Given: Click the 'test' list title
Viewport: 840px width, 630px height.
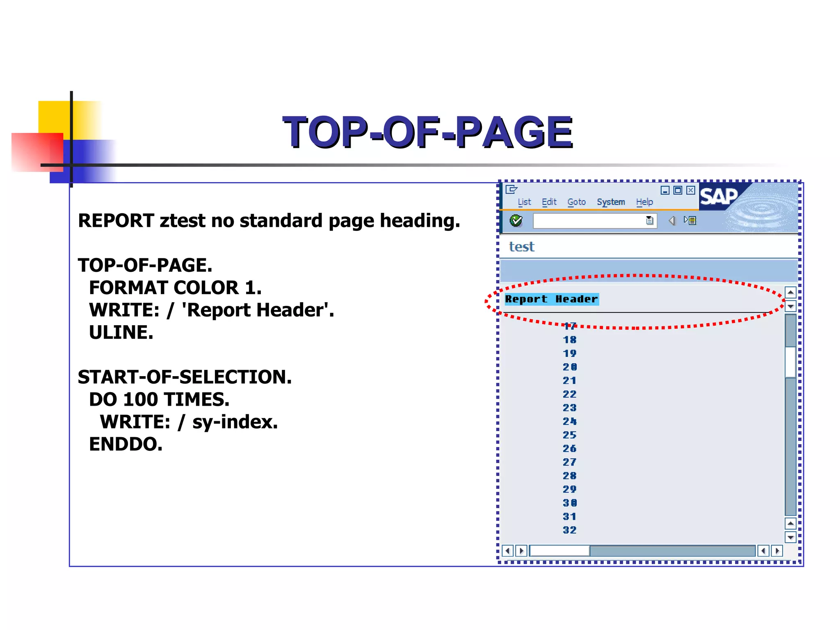Looking at the screenshot, I should [x=522, y=247].
